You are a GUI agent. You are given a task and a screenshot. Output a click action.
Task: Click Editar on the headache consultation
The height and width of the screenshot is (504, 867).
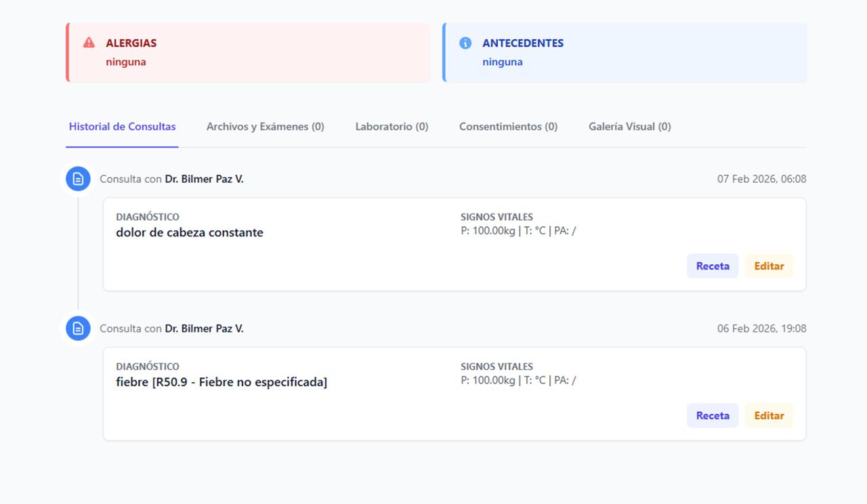[x=769, y=266]
